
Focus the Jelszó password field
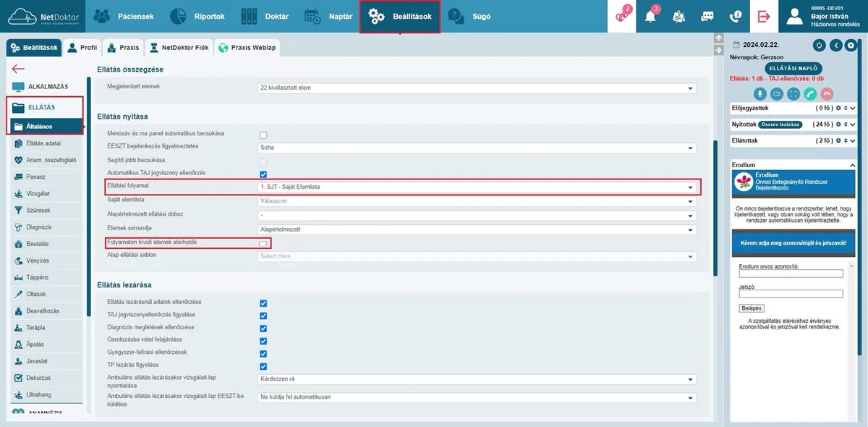pyautogui.click(x=791, y=294)
